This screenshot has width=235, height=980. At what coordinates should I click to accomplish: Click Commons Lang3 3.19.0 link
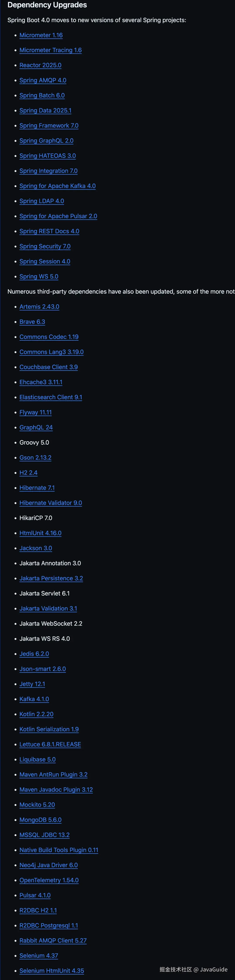[51, 352]
